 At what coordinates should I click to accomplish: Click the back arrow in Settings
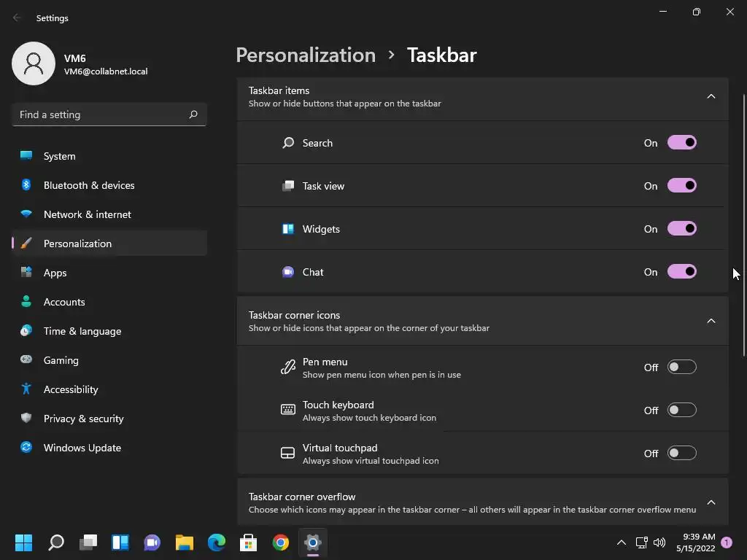(x=17, y=17)
